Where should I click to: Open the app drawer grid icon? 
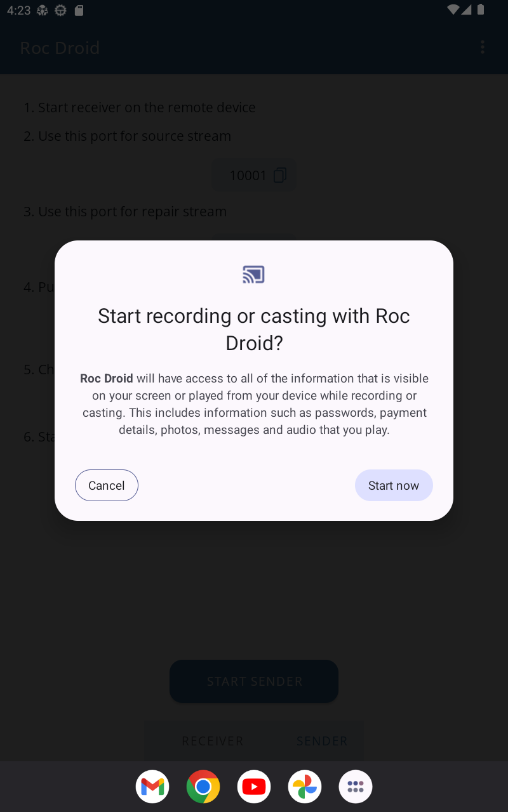click(356, 787)
